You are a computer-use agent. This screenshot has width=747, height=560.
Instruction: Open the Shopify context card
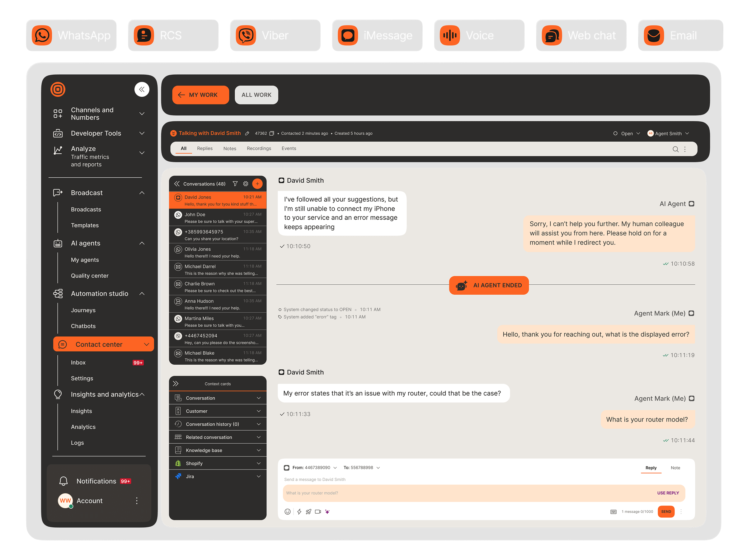point(218,463)
